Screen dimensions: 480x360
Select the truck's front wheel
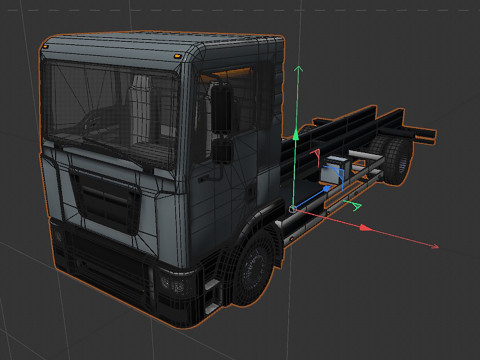coord(255,268)
